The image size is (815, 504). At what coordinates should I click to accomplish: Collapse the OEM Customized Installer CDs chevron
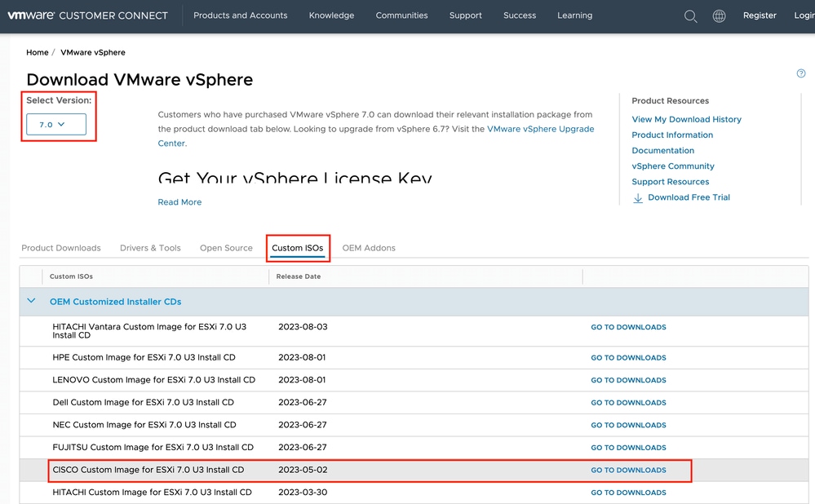31,301
